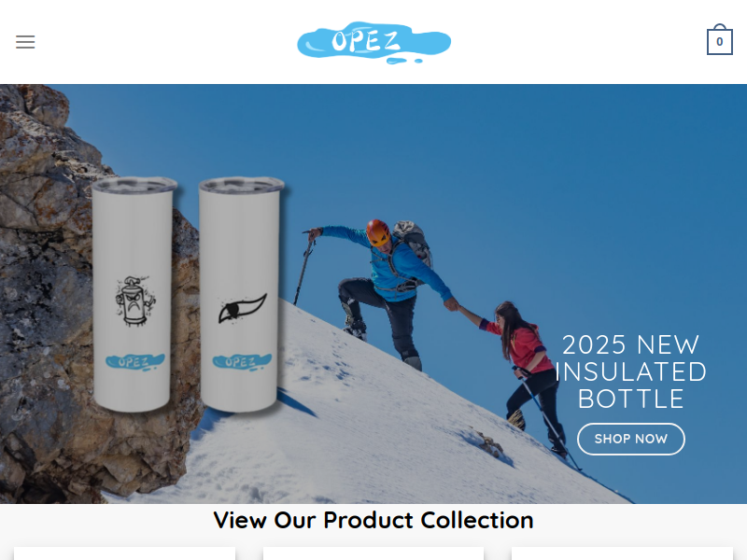Image resolution: width=747 pixels, height=560 pixels.
Task: Click the OPEZ splash logo in header
Action: point(374,42)
